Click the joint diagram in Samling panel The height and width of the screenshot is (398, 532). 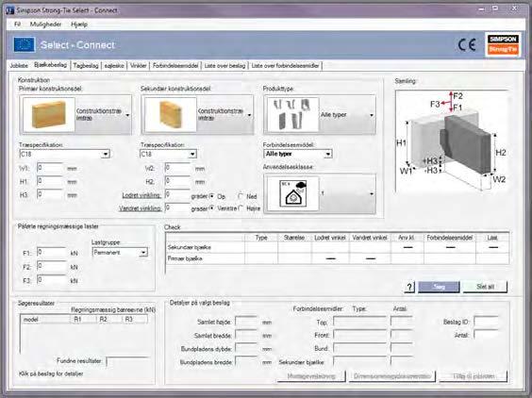click(452, 141)
